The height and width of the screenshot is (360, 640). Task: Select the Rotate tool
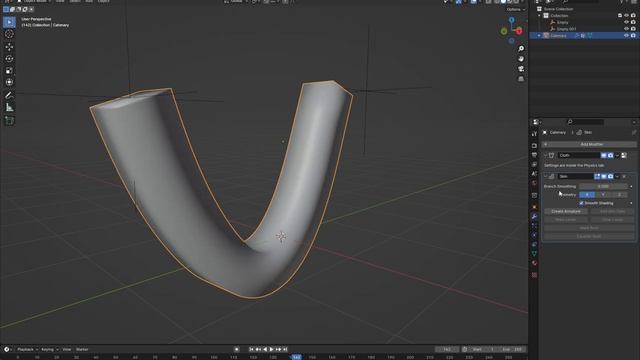click(x=9, y=59)
